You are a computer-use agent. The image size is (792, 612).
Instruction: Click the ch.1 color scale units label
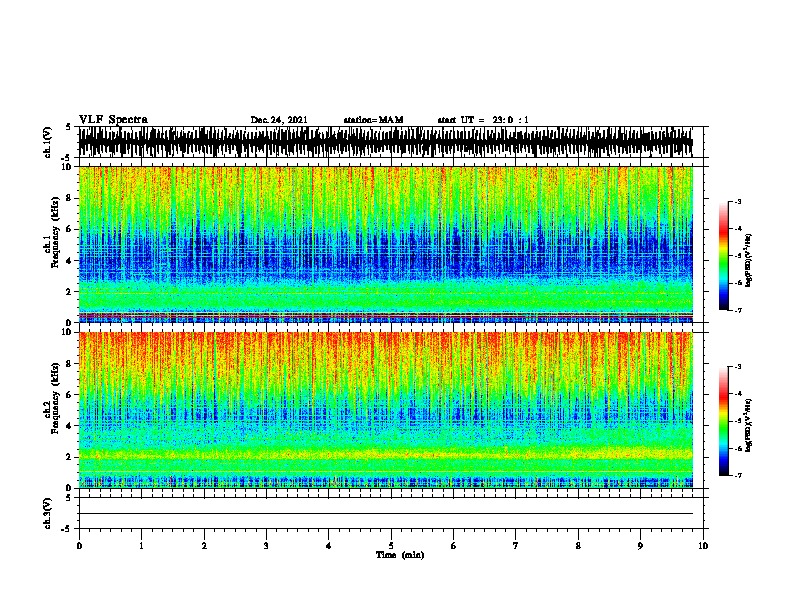pos(748,260)
